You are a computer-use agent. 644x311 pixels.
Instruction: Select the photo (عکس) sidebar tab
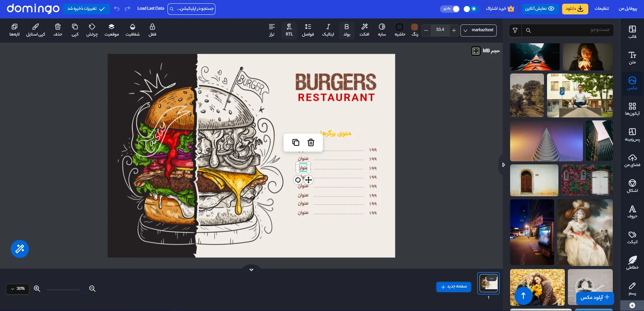click(632, 83)
